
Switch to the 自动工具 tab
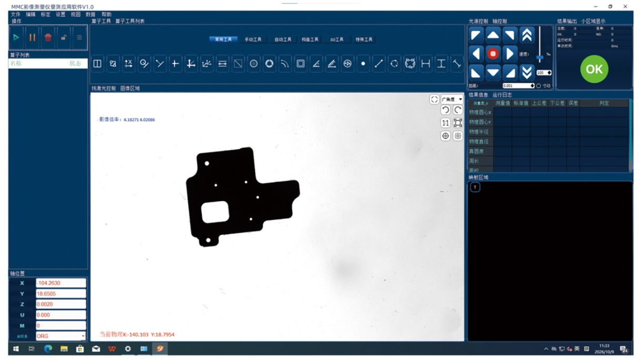(283, 39)
